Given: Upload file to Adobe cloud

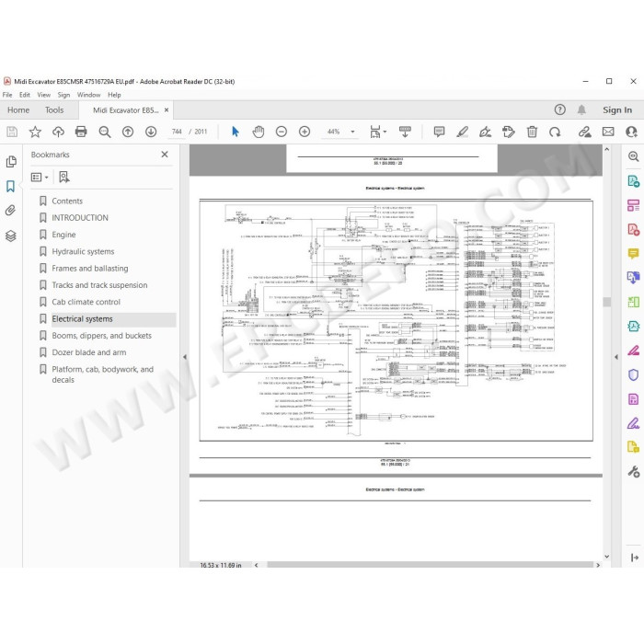Looking at the screenshot, I should pyautogui.click(x=58, y=132).
